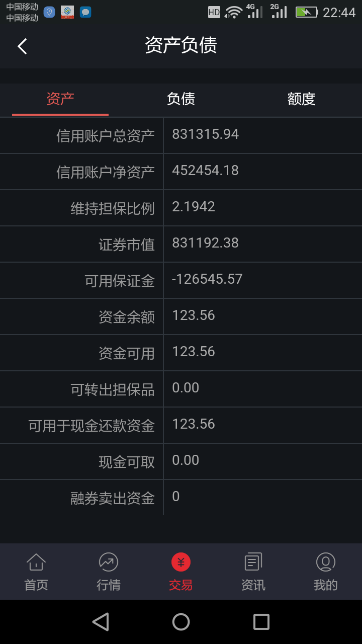Select the 信用账户总资产 row
This screenshot has height=644, width=362.
[x=181, y=135]
